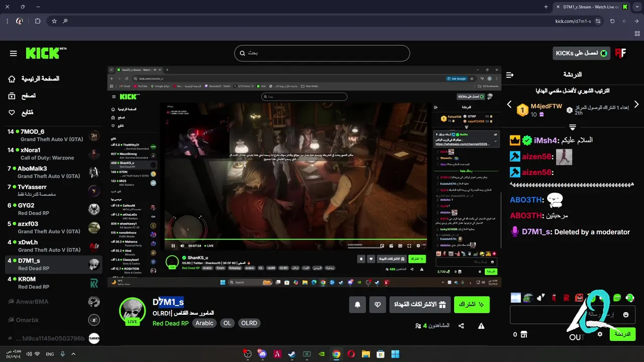Go to next leaderboard page with right chevron
The image size is (644, 362).
coord(636,105)
